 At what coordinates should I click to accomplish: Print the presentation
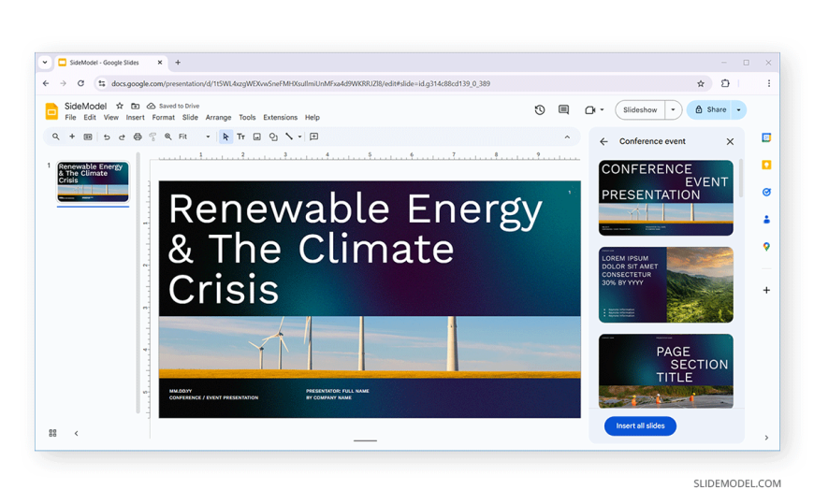[137, 137]
